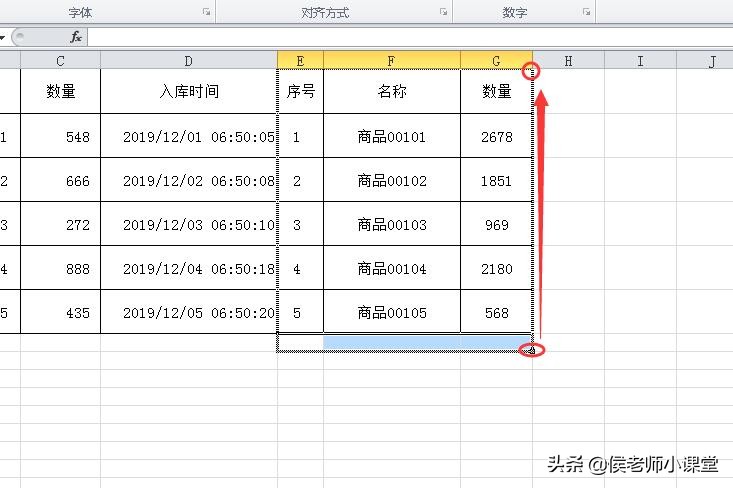Select column F header

392,61
